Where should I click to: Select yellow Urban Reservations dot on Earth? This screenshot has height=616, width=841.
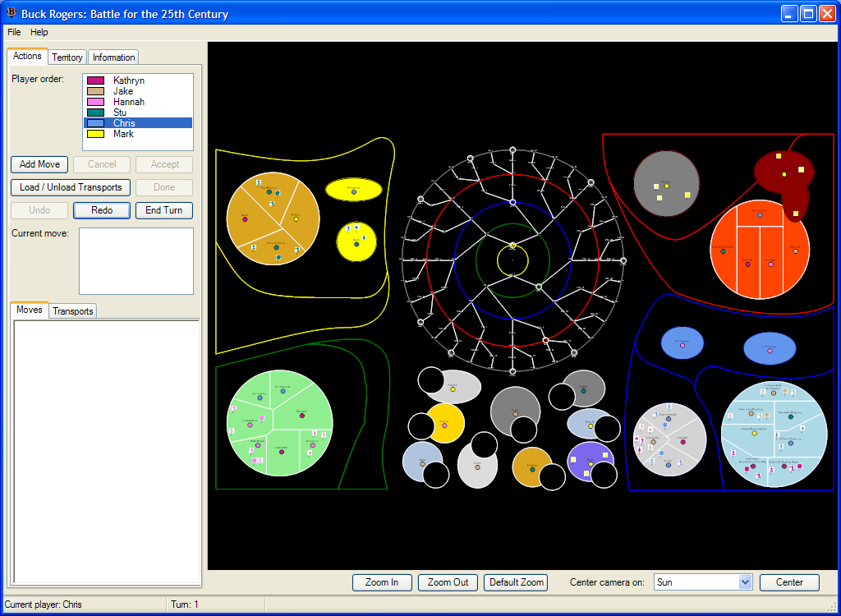click(x=755, y=434)
